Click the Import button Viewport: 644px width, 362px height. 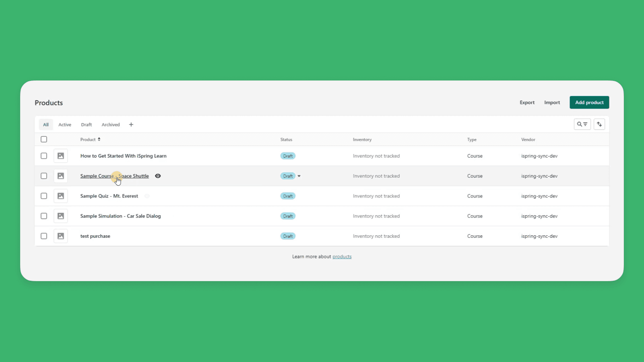pyautogui.click(x=552, y=102)
